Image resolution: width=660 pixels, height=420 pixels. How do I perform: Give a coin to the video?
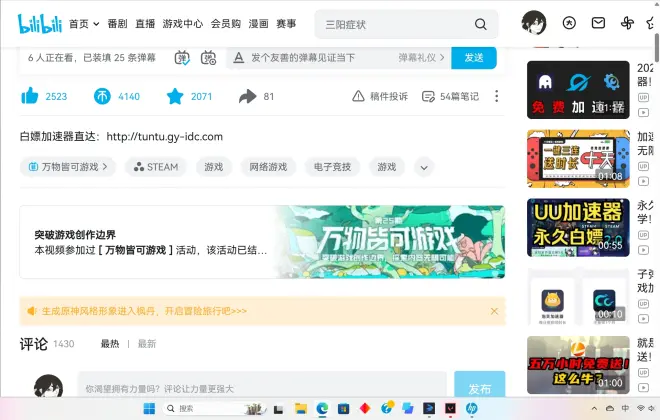(103, 96)
